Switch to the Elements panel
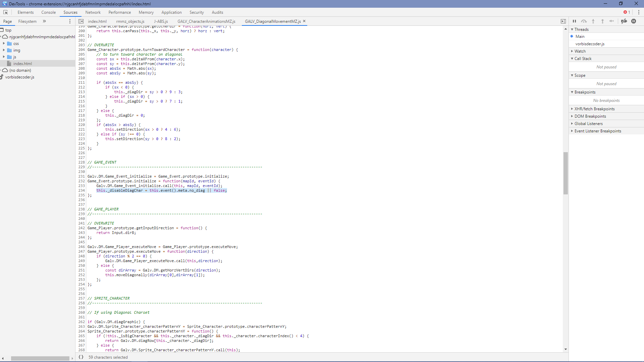 click(25, 12)
